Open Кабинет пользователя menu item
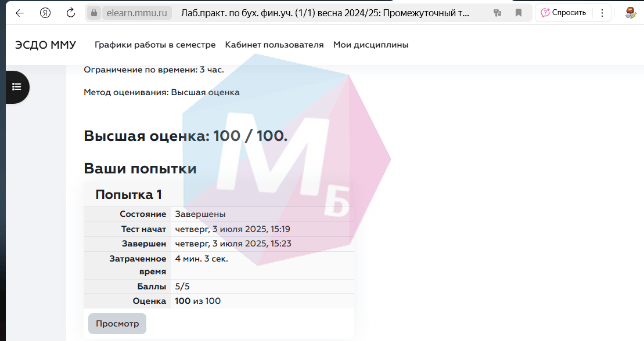Image resolution: width=644 pixels, height=341 pixels. pos(274,45)
